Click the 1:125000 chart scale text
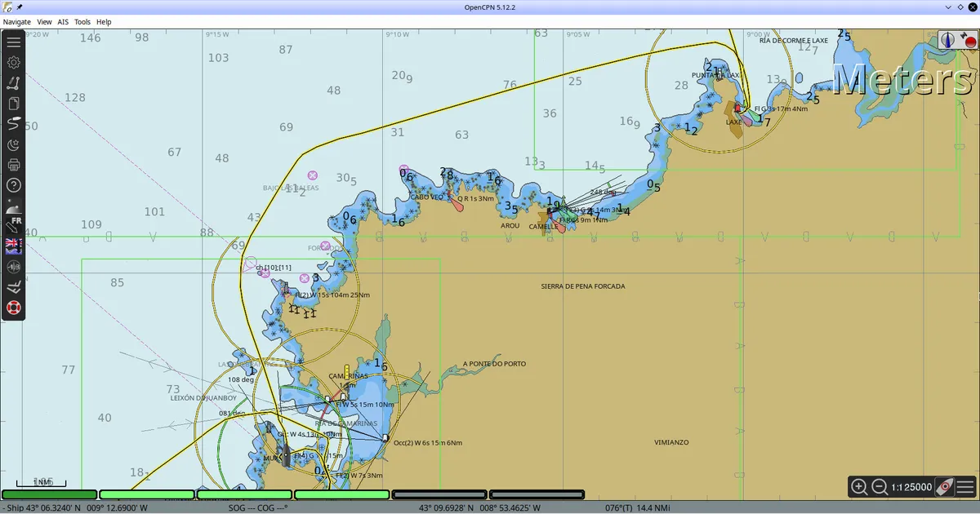The width and height of the screenshot is (980, 514). 911,487
